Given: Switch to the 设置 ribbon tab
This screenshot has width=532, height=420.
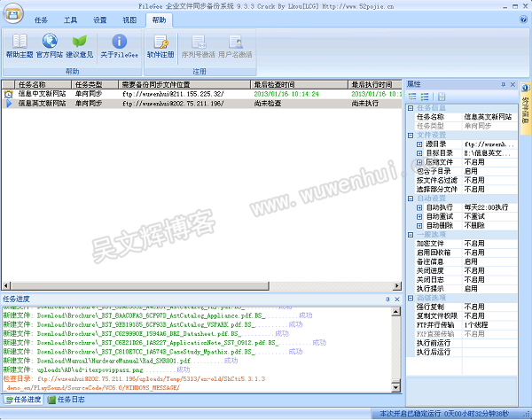Looking at the screenshot, I should tap(100, 19).
